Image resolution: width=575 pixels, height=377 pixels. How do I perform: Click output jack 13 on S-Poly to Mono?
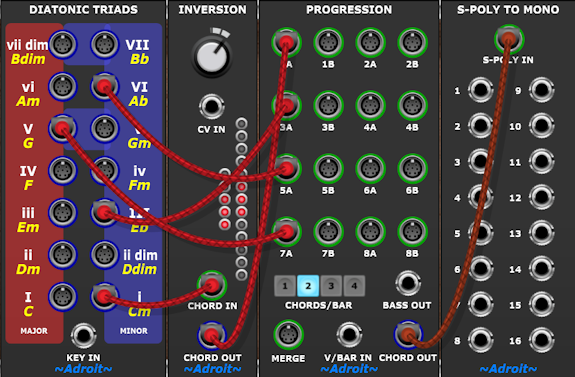[541, 233]
